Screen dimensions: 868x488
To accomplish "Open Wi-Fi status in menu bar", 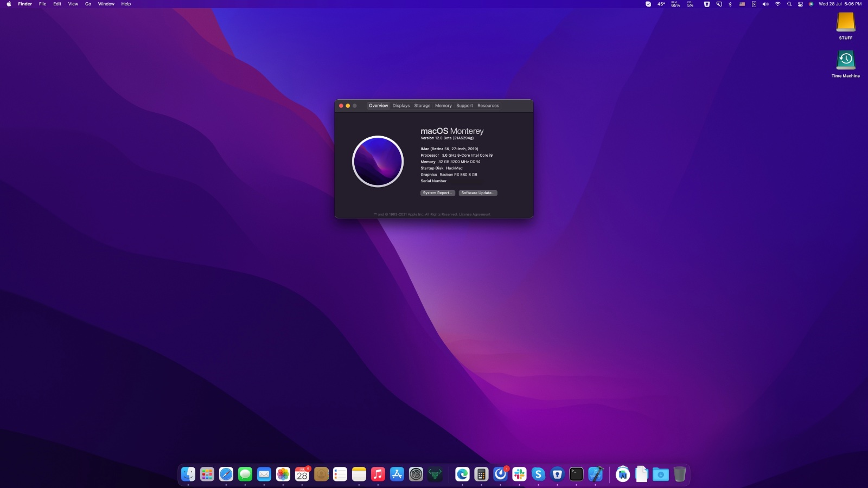I will click(777, 4).
